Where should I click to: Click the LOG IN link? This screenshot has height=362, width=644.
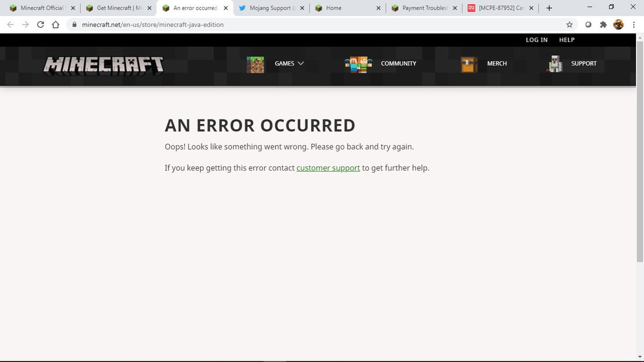point(537,40)
